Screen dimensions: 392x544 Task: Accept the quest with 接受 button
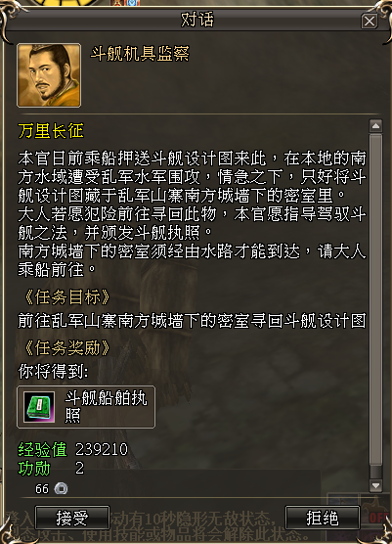click(72, 518)
